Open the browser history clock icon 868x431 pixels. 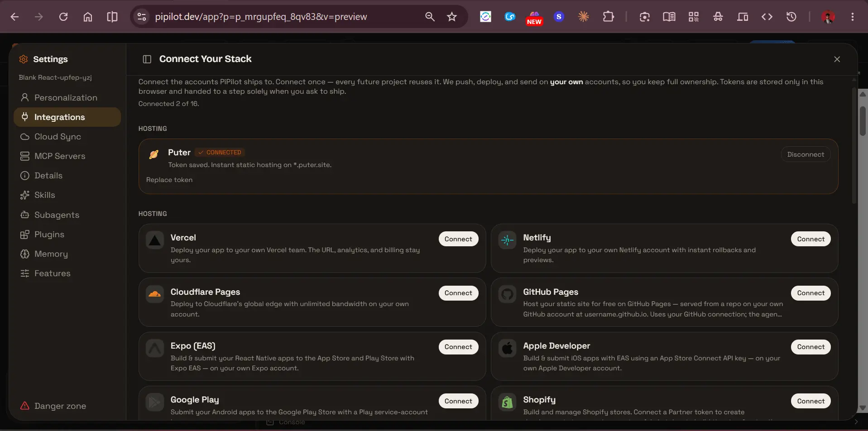point(791,17)
